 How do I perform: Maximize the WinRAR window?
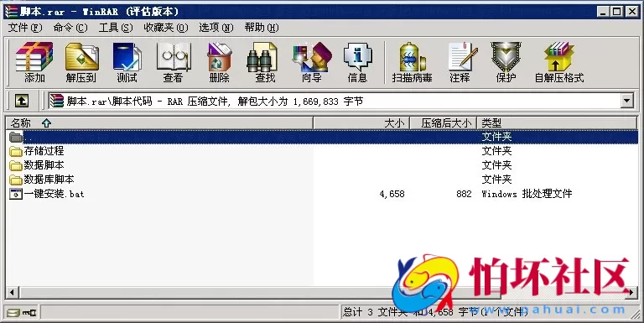click(616, 12)
